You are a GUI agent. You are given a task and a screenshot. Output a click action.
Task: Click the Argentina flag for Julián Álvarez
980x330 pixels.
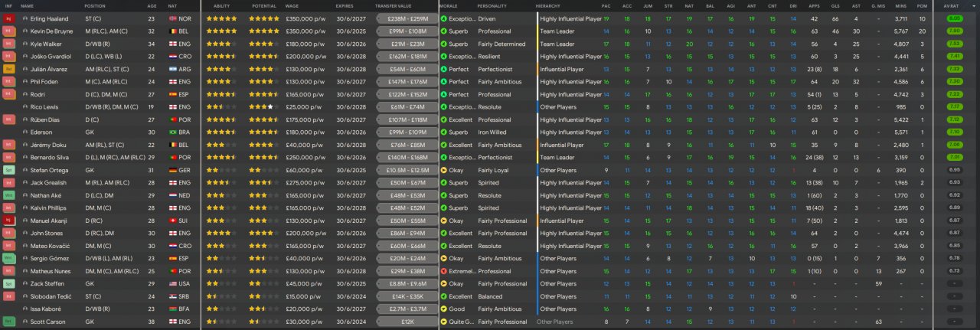pos(172,69)
